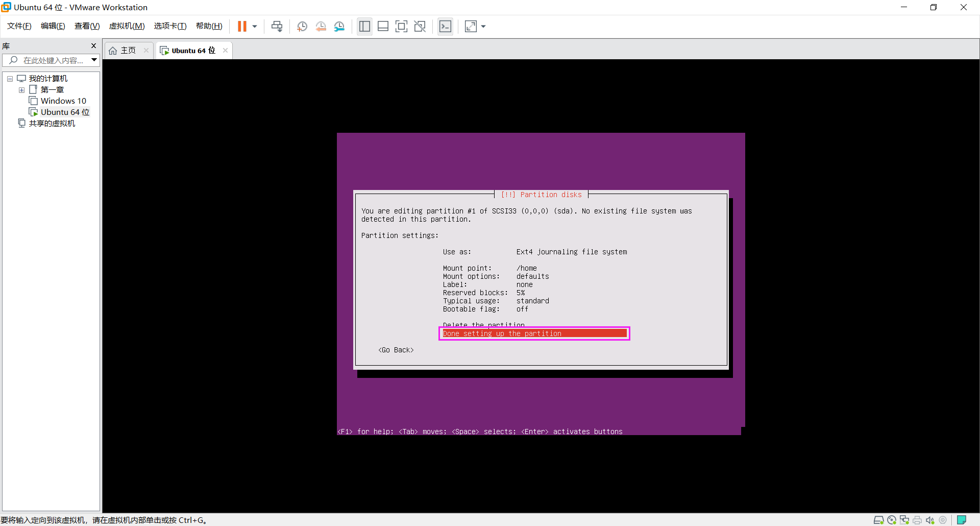Switch to Unity mode
This screenshot has height=526, width=980.
click(420, 27)
